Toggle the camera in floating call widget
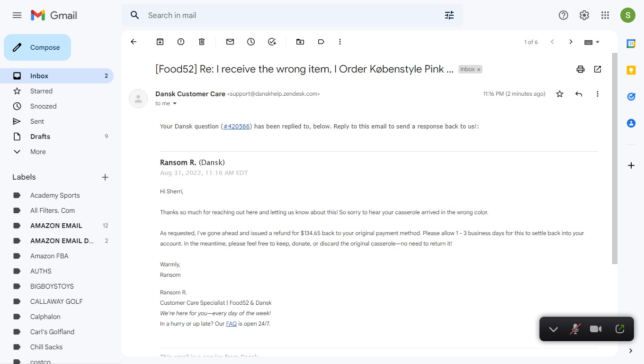The width and height of the screenshot is (644, 364). [x=596, y=329]
